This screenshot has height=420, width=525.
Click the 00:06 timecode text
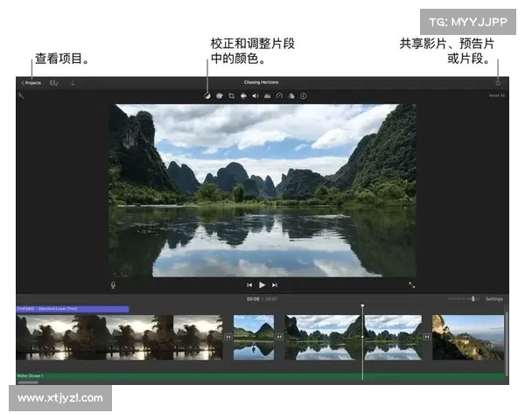coord(253,298)
